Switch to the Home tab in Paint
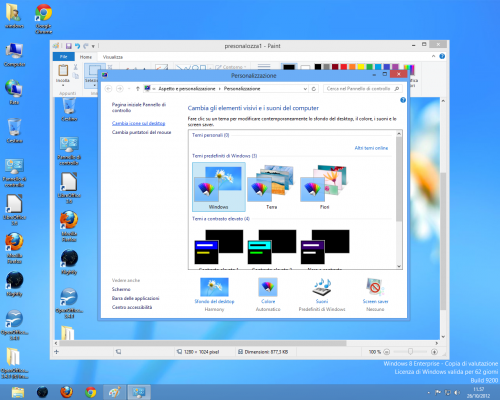 click(x=86, y=57)
